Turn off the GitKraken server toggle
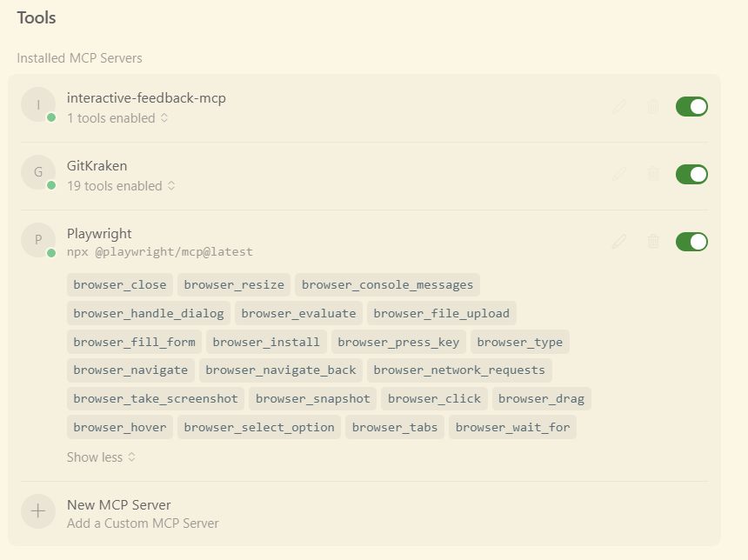Image resolution: width=748 pixels, height=560 pixels. click(x=691, y=174)
